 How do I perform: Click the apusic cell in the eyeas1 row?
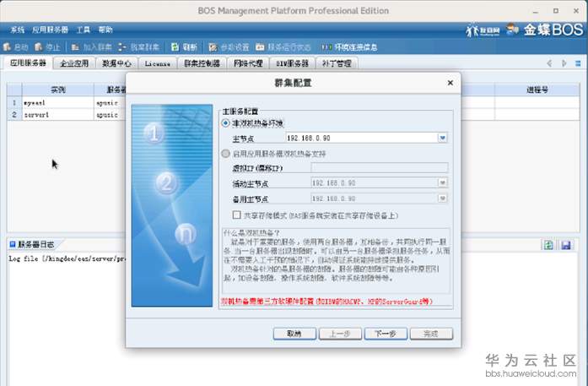tap(110, 102)
